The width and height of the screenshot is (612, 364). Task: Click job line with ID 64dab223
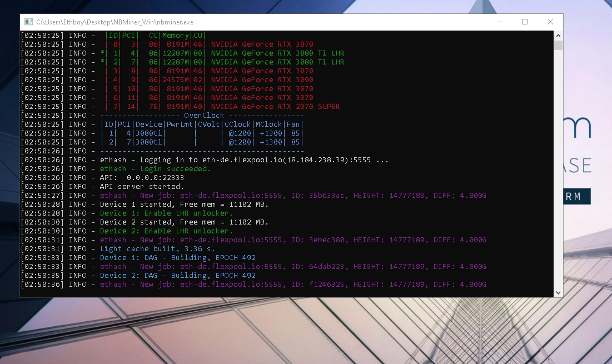293,266
